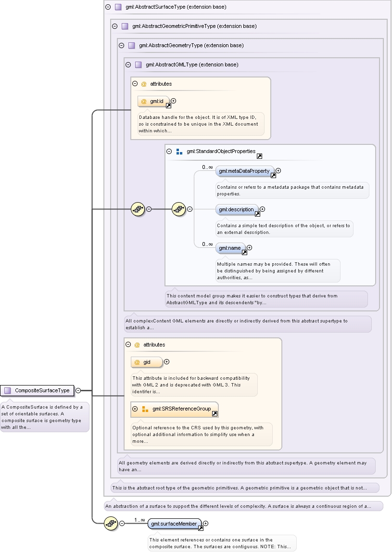Select the gml:metaDataProperty element
The image size is (392, 553).
point(245,171)
